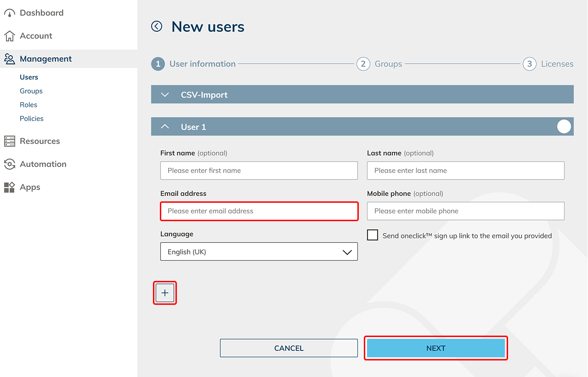The width and height of the screenshot is (588, 377).
Task: Expand the CSV-Import section
Action: click(x=165, y=95)
